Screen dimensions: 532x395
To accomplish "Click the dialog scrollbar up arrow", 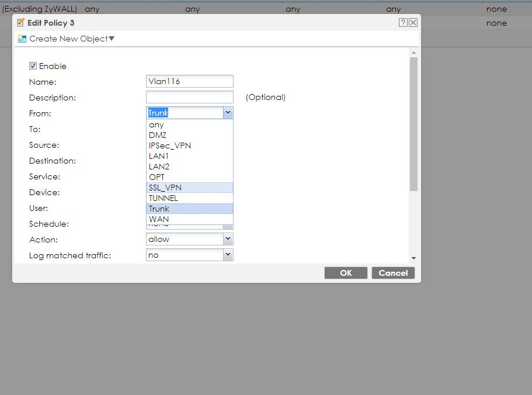I will click(x=413, y=53).
